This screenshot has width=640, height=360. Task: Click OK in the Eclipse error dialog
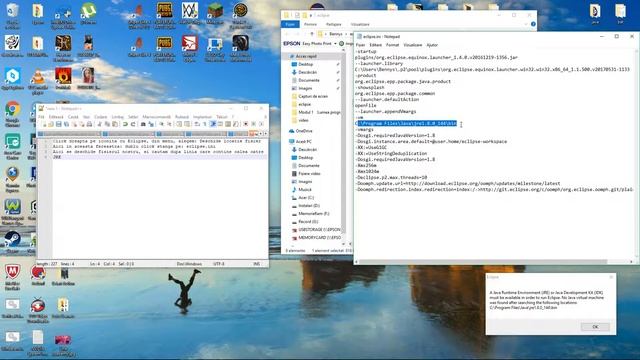point(595,327)
